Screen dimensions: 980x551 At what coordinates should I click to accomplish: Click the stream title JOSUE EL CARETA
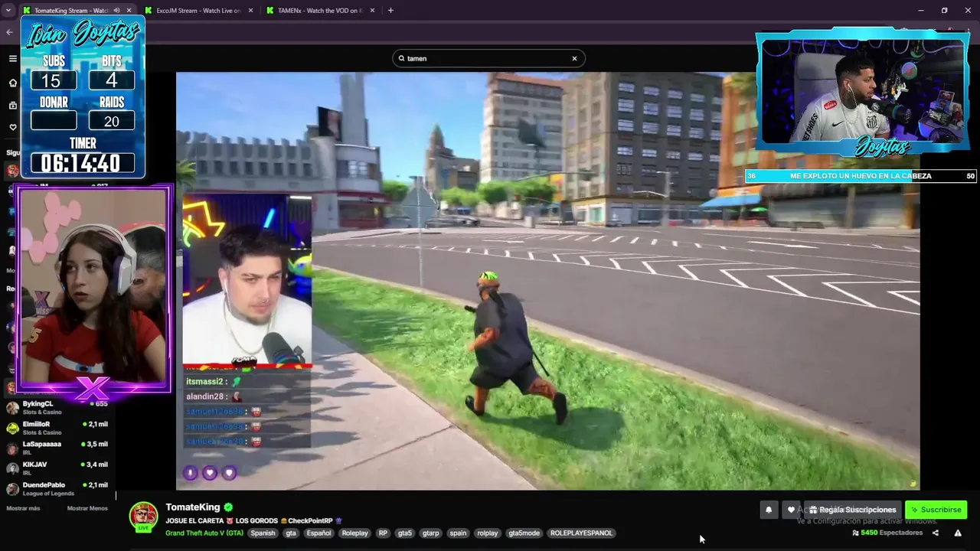[253, 520]
